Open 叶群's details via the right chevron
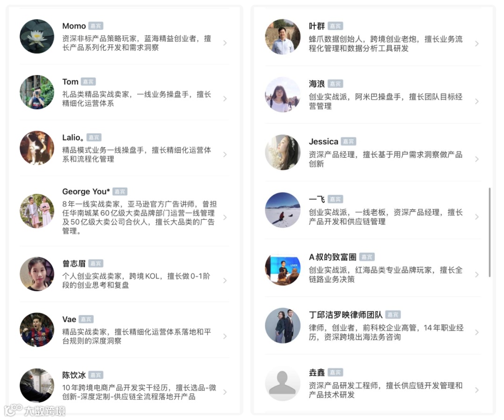This screenshot has width=504, height=420. coord(476,43)
